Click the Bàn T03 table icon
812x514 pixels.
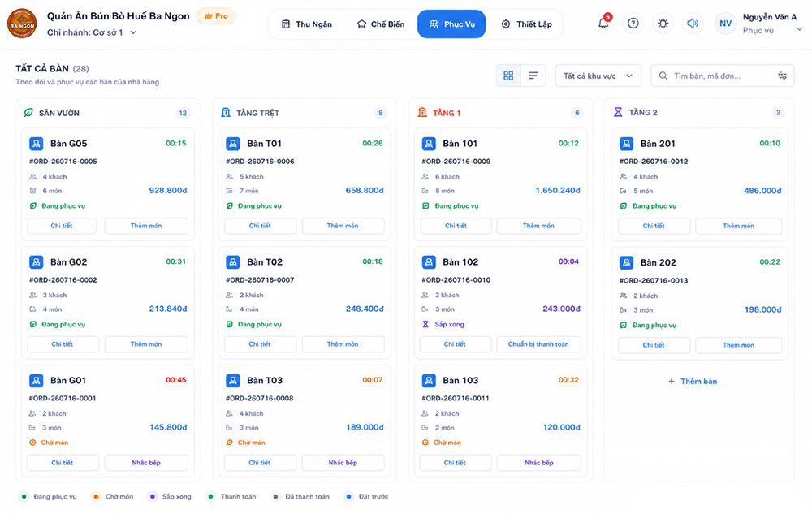pos(233,381)
